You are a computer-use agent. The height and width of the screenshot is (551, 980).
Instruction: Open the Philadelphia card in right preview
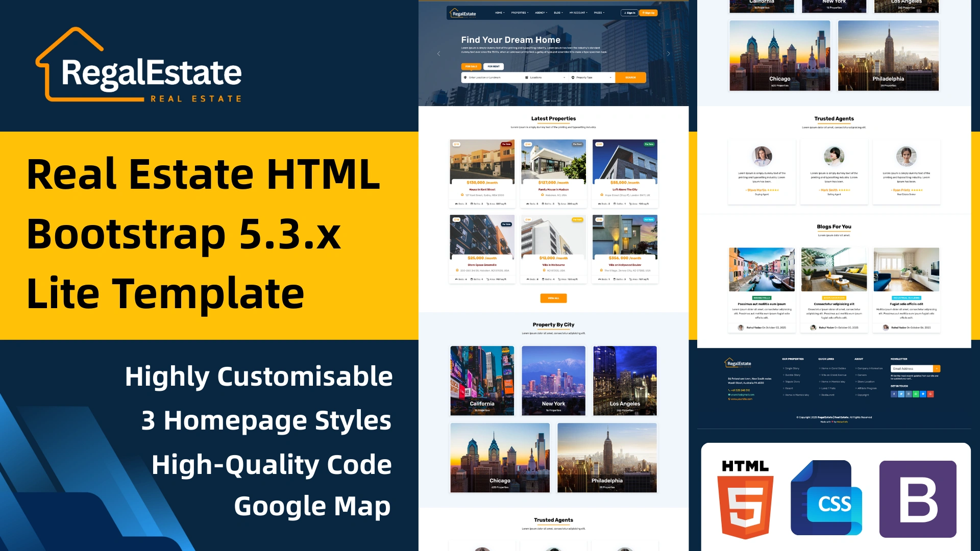point(888,56)
